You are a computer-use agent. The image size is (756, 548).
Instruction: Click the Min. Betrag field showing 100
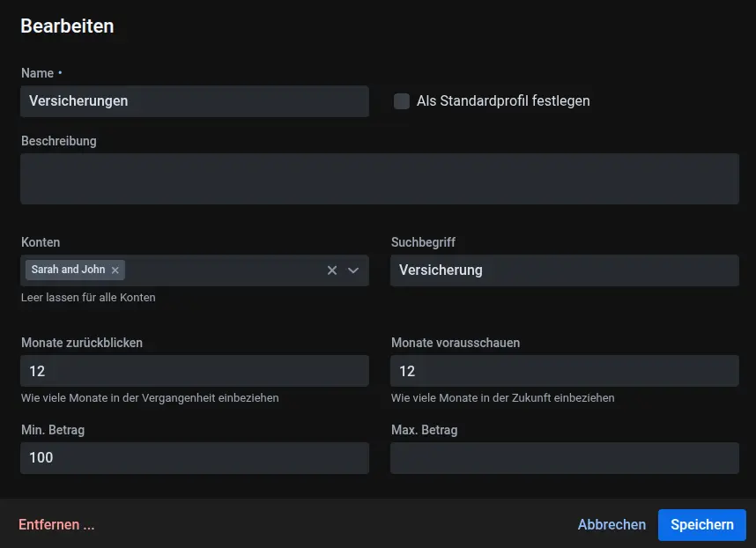click(194, 458)
